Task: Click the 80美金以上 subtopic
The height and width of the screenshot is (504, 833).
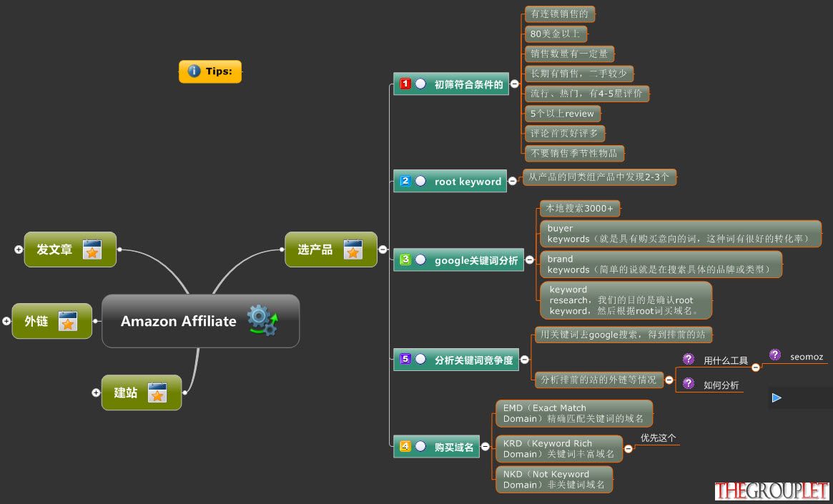Action: [556, 34]
